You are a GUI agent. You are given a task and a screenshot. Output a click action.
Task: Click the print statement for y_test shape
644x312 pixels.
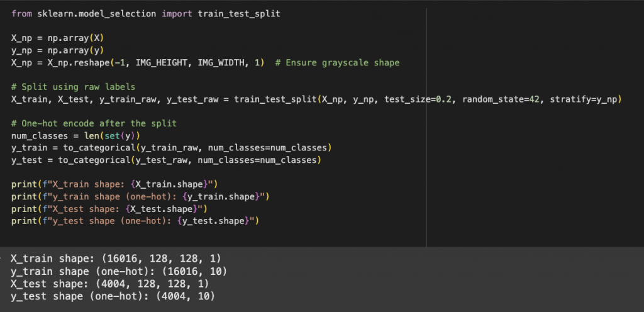(x=135, y=221)
